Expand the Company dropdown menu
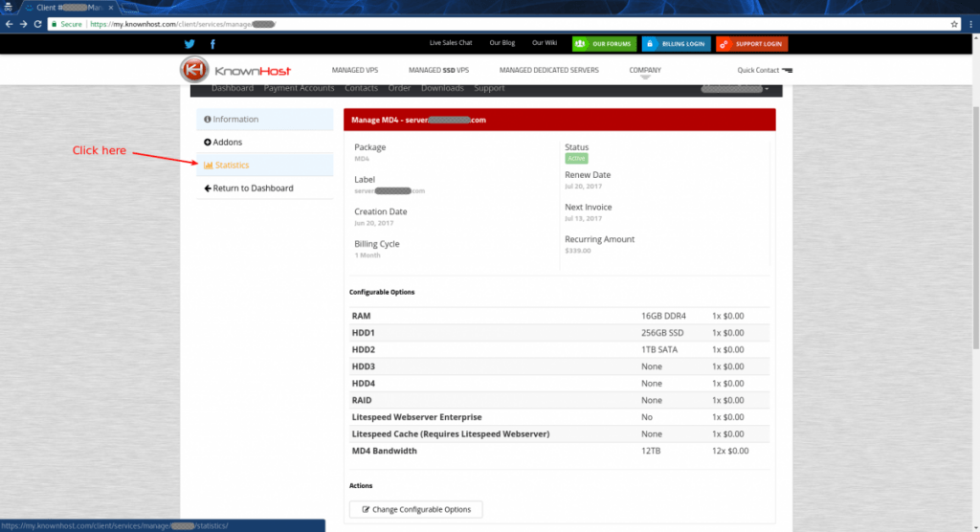Image resolution: width=980 pixels, height=532 pixels. [x=645, y=71]
